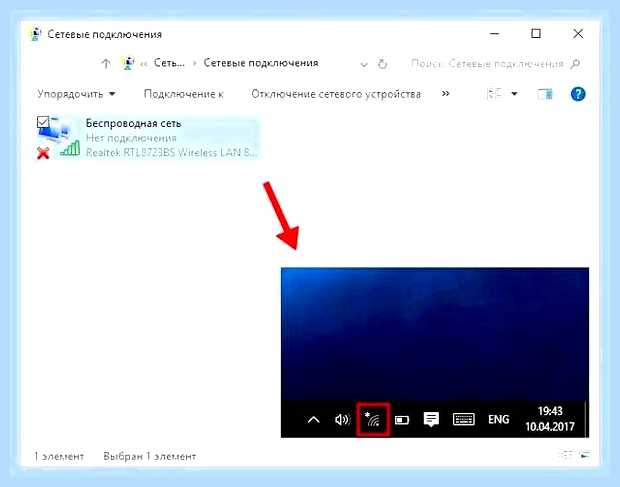Open the Action Center notifications icon
The image size is (620, 487).
tap(431, 419)
